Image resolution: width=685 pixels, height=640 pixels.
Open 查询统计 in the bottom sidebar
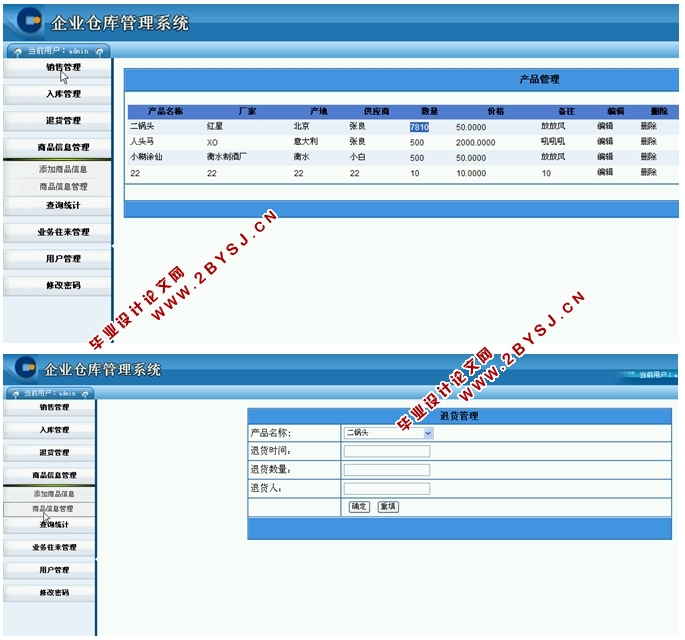[x=49, y=525]
